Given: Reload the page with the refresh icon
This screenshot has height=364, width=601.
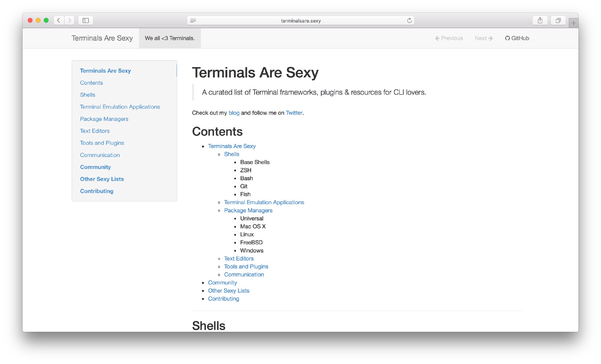Looking at the screenshot, I should click(x=409, y=20).
